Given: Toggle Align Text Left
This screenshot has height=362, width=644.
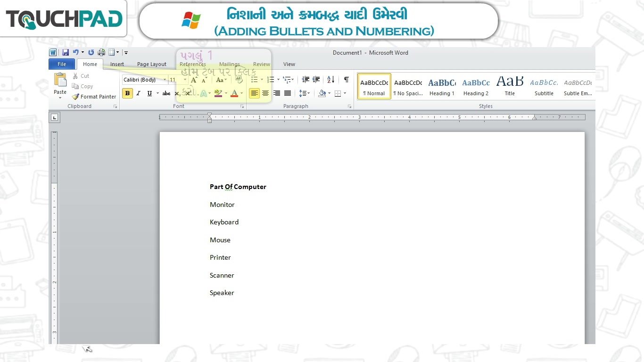Looking at the screenshot, I should [x=255, y=93].
